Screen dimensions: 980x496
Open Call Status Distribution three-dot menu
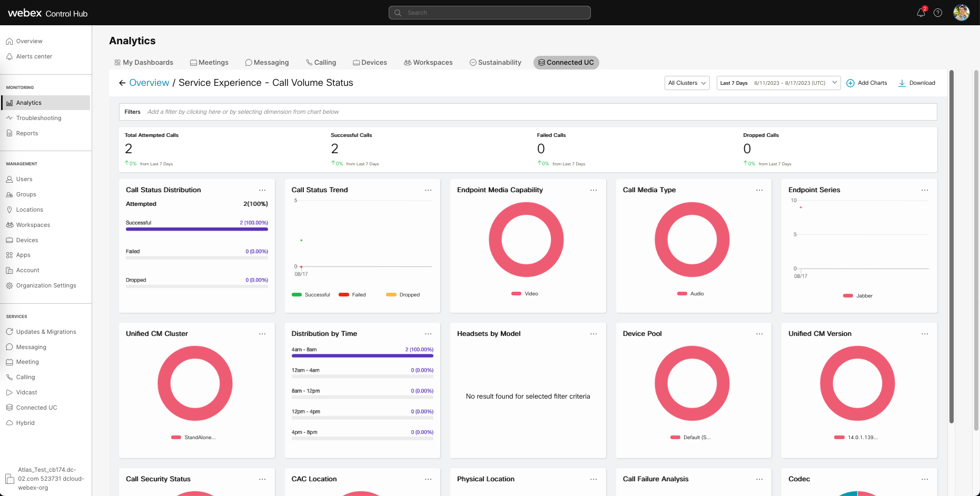point(262,190)
